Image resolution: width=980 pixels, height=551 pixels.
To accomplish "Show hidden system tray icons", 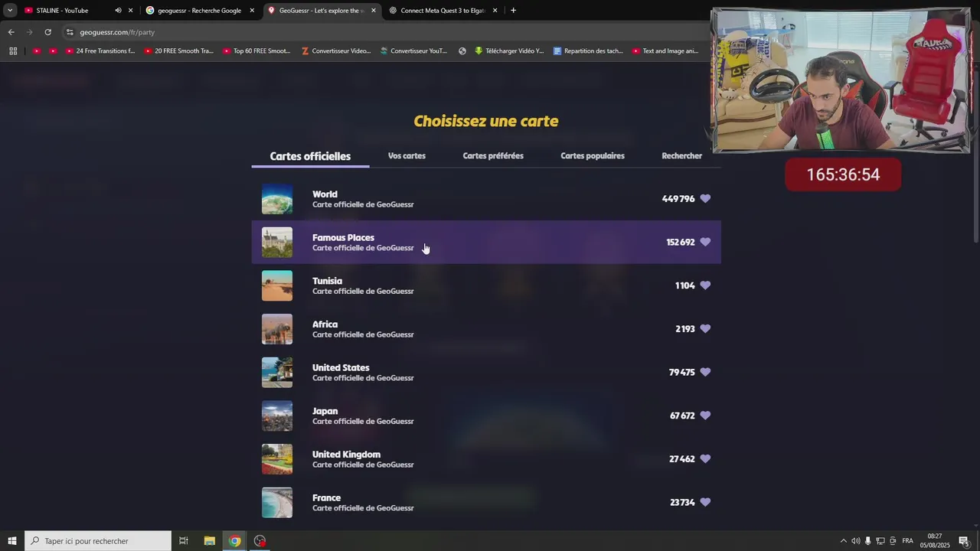I will (844, 541).
